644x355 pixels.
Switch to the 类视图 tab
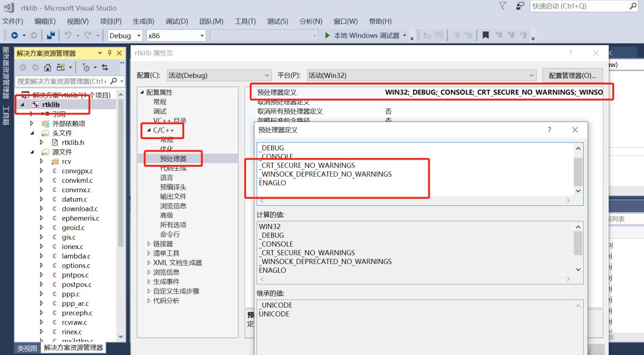coord(27,348)
